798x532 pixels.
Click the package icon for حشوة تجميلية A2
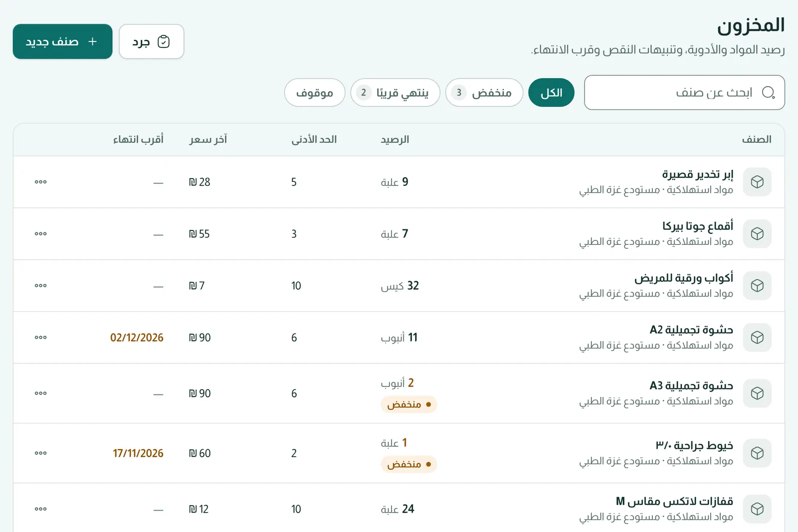pyautogui.click(x=757, y=338)
